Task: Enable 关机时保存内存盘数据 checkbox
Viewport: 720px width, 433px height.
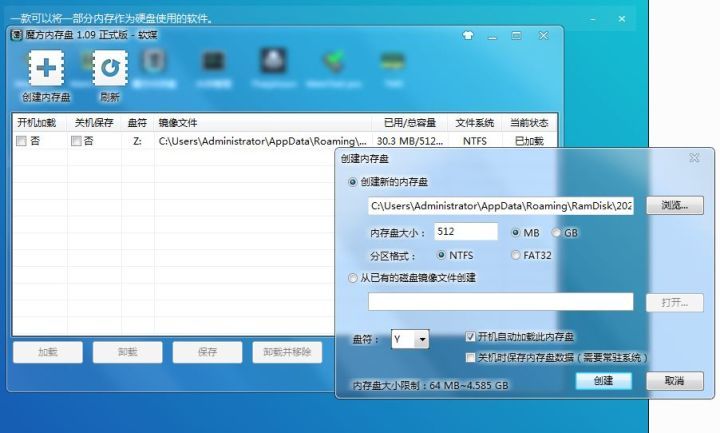Action: 470,357
